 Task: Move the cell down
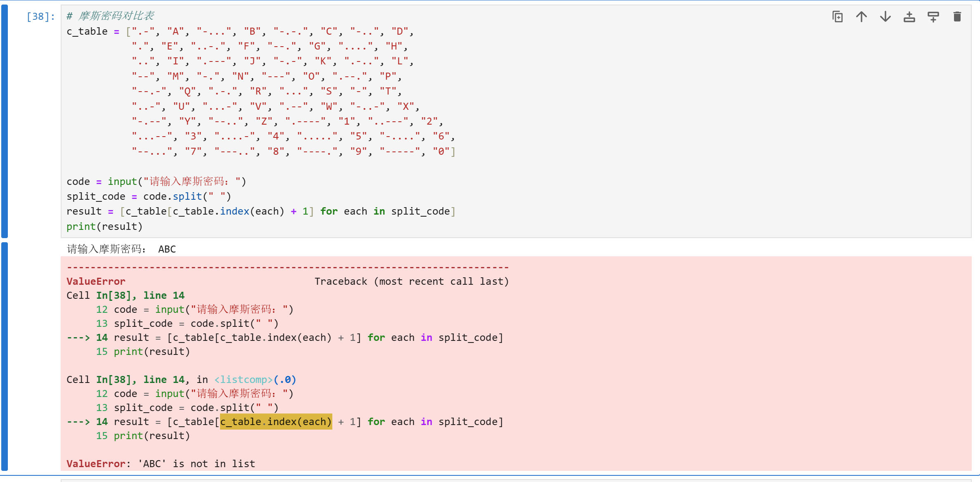tap(885, 17)
